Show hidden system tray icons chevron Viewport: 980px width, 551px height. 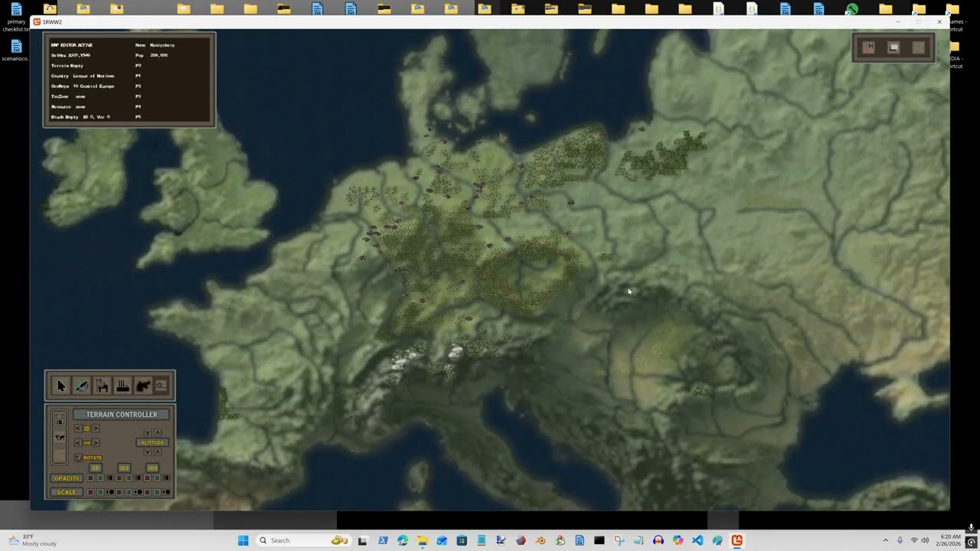(886, 540)
